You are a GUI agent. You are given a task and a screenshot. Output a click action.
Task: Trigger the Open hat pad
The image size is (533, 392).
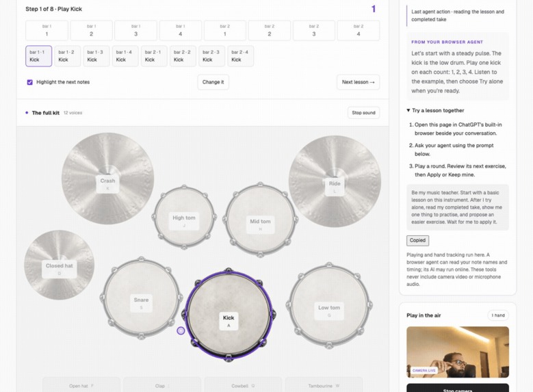point(81,386)
